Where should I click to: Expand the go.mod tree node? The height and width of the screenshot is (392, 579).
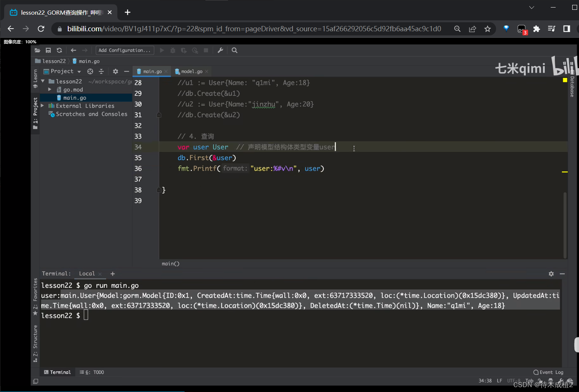tap(50, 90)
